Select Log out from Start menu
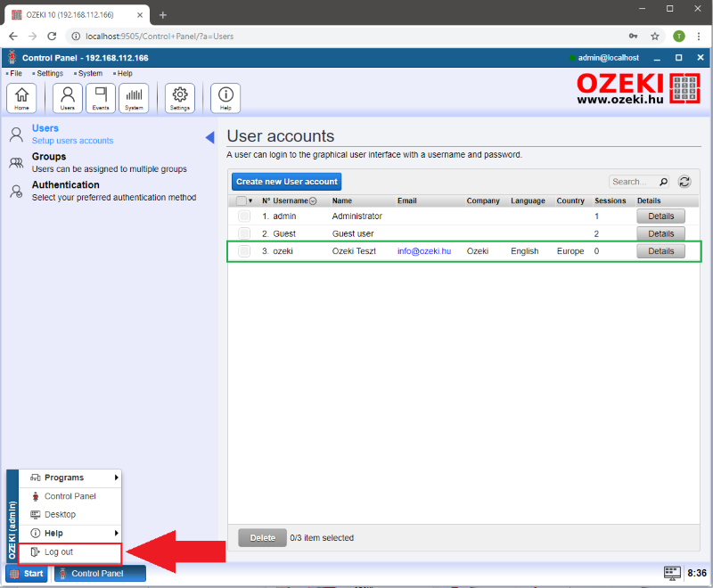713x588 pixels. 59,552
